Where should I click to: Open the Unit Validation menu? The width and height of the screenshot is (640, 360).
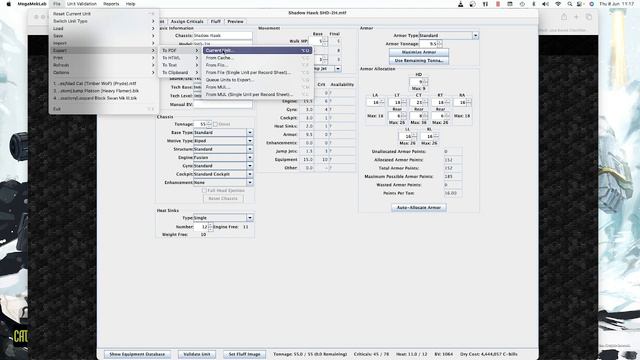(x=82, y=4)
